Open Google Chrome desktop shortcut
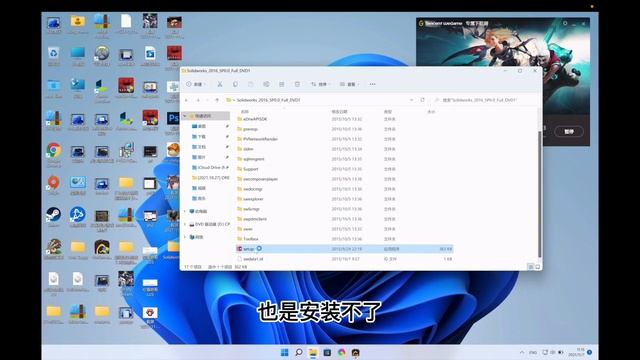This screenshot has height=360, width=640. (x=53, y=154)
